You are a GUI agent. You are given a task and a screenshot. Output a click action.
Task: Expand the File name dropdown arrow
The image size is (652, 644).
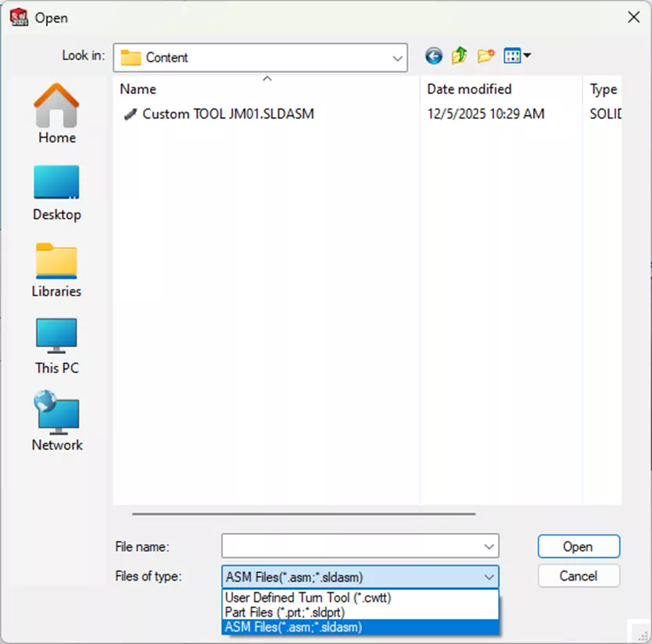point(491,546)
